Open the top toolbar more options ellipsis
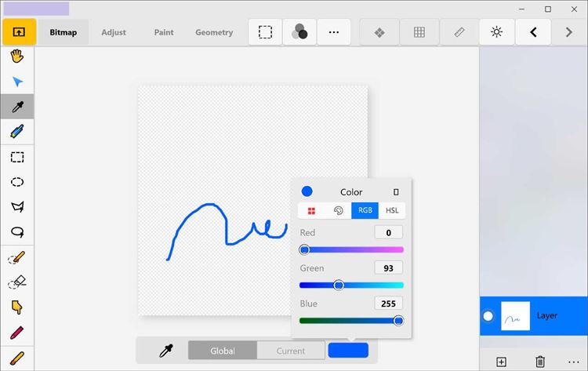 tap(334, 32)
